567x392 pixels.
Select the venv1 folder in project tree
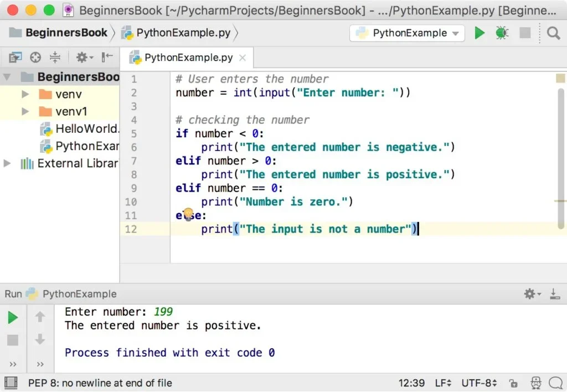pos(63,111)
